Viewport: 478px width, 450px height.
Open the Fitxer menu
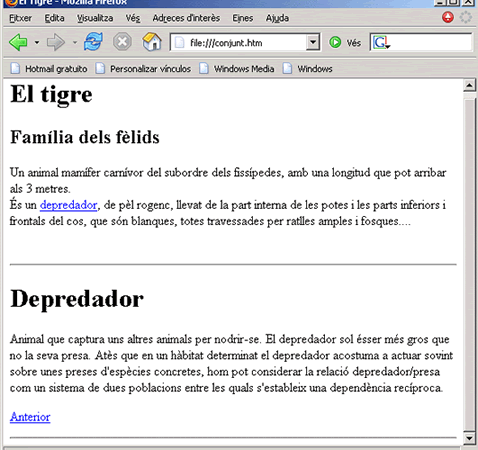click(x=21, y=18)
